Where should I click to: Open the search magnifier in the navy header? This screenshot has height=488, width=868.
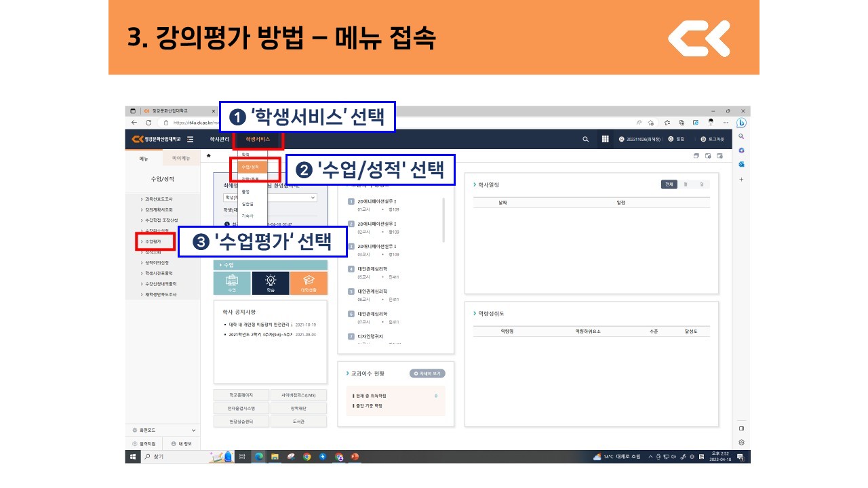click(x=586, y=139)
